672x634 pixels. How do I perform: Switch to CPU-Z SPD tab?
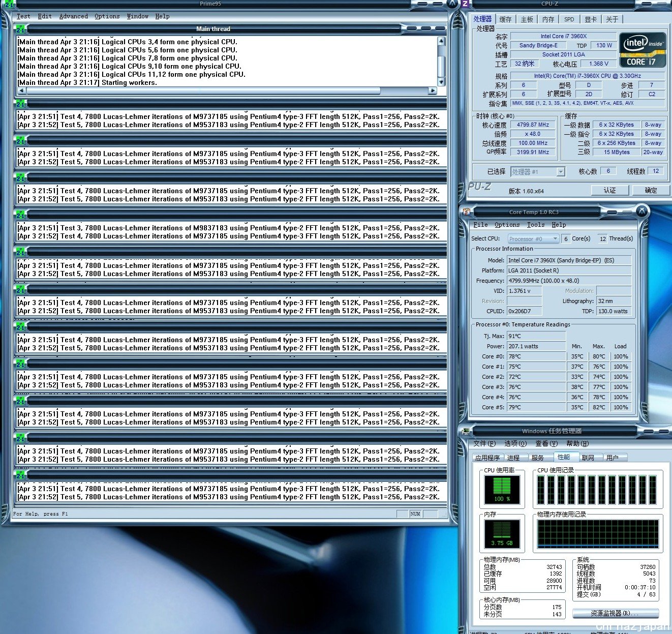(x=569, y=19)
